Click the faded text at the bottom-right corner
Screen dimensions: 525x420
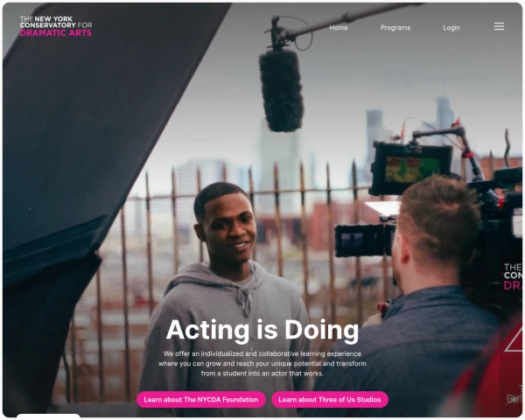514,399
